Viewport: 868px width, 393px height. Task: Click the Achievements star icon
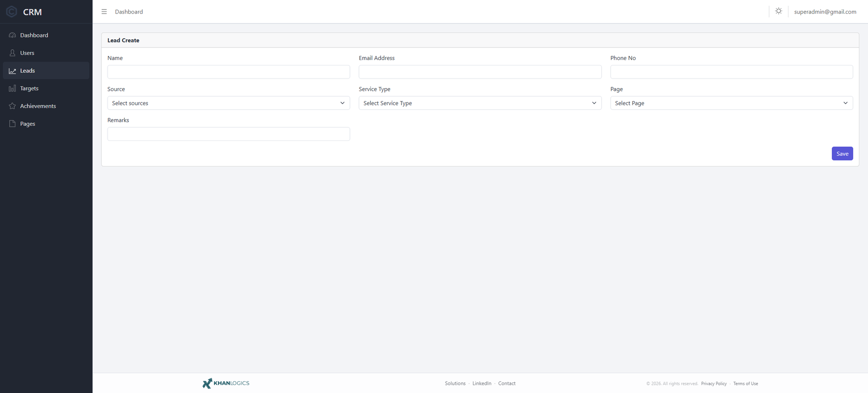(12, 106)
